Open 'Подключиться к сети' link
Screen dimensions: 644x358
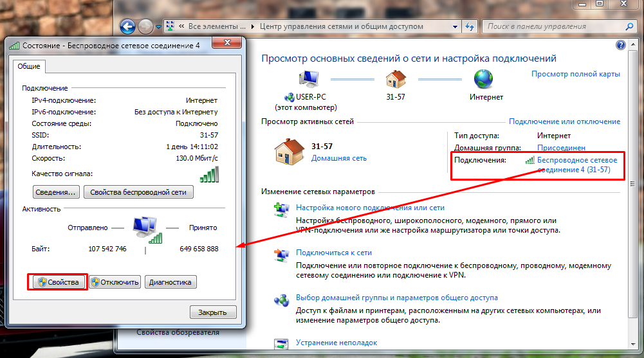point(333,253)
